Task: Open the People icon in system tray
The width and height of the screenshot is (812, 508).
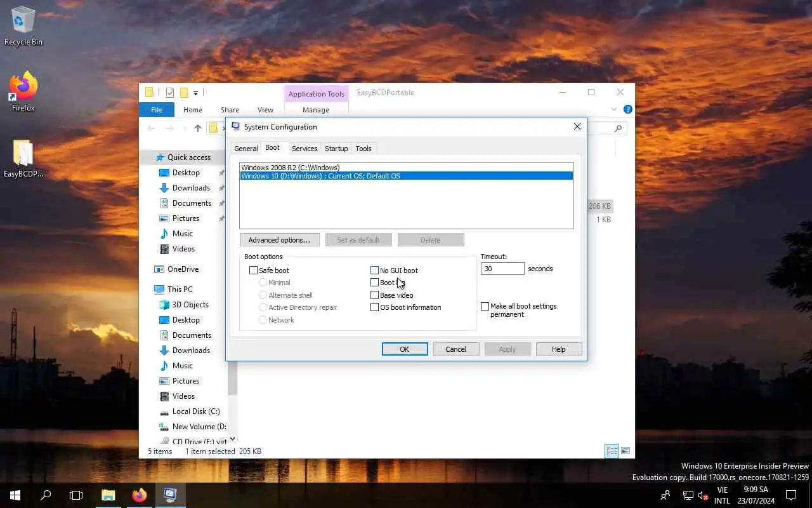Action: click(665, 495)
